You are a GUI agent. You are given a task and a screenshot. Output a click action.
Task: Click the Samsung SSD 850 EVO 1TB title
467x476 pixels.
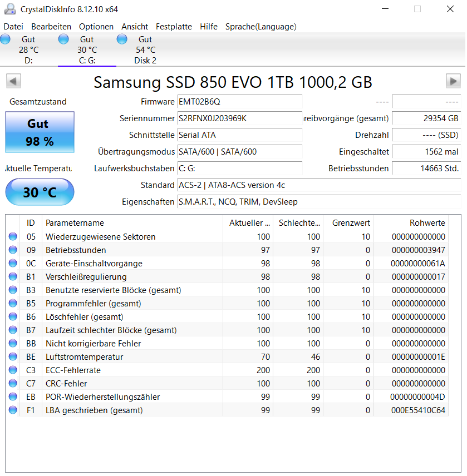(x=233, y=82)
